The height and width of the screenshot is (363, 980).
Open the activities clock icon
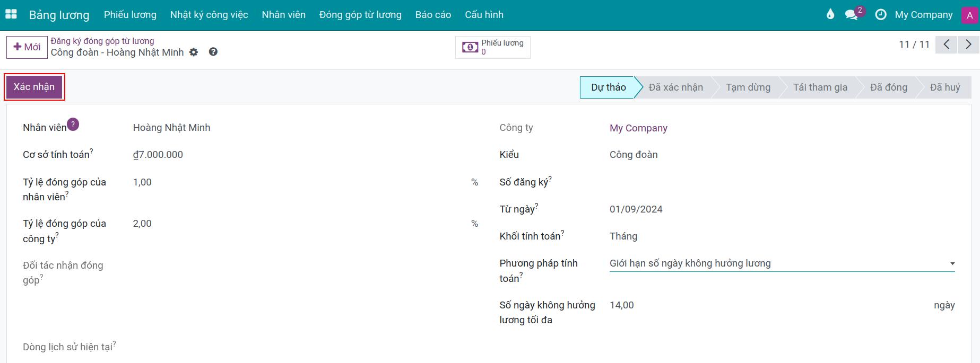point(881,15)
